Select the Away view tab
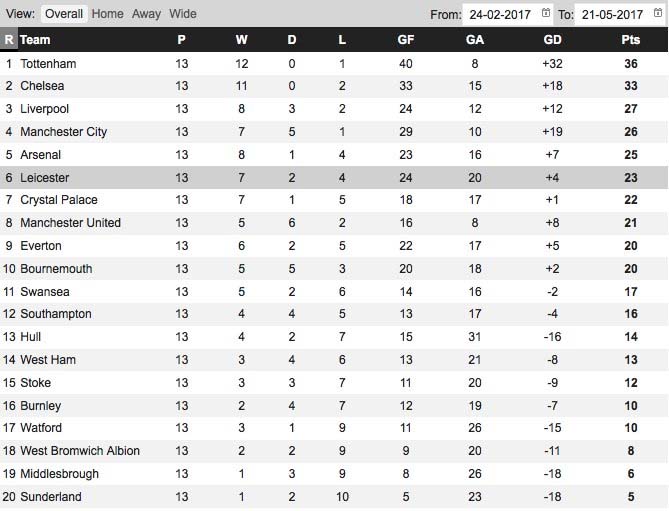 coord(146,14)
